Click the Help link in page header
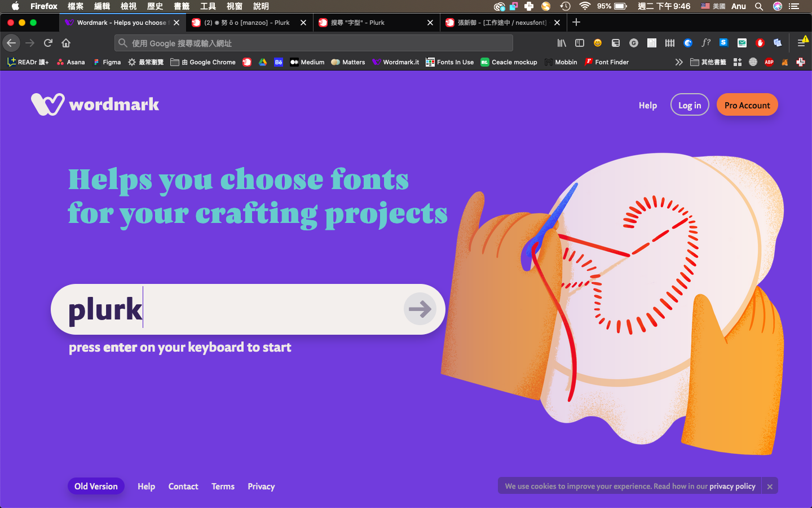 coord(648,105)
